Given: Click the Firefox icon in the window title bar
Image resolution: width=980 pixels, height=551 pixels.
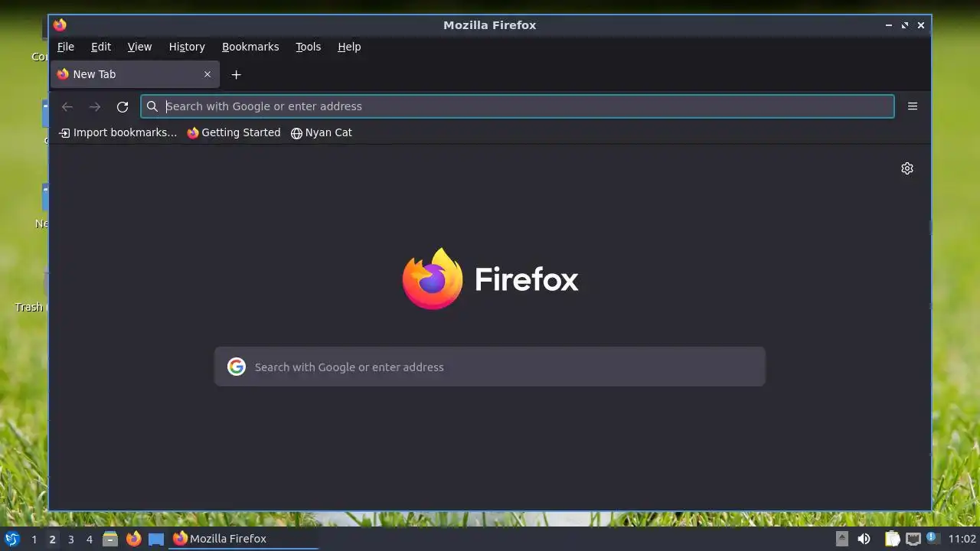Looking at the screenshot, I should pyautogui.click(x=60, y=25).
